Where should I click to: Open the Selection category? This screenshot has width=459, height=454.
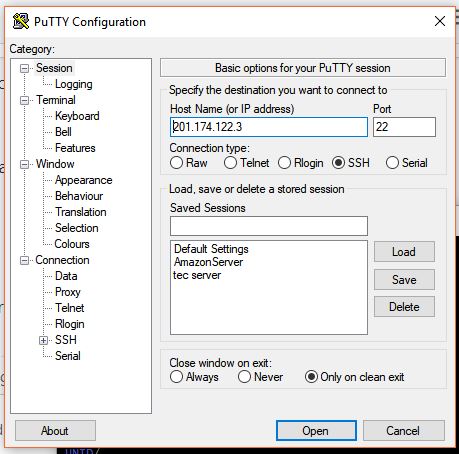(77, 228)
